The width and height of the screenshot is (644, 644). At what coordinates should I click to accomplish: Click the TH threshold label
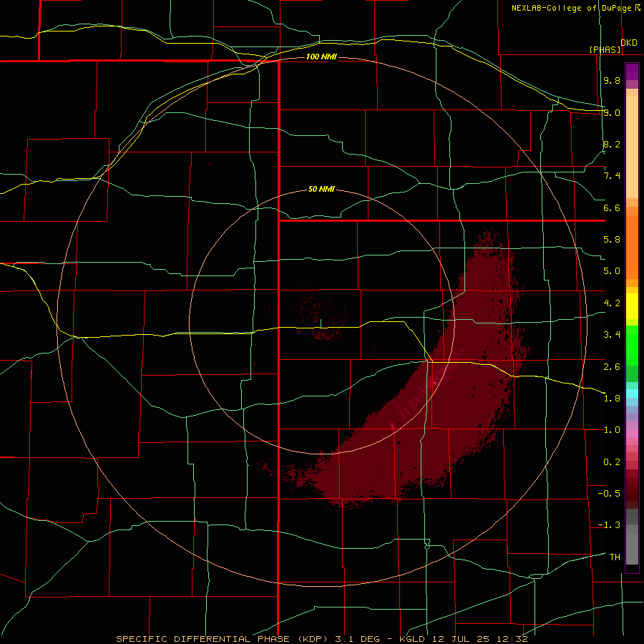click(615, 557)
